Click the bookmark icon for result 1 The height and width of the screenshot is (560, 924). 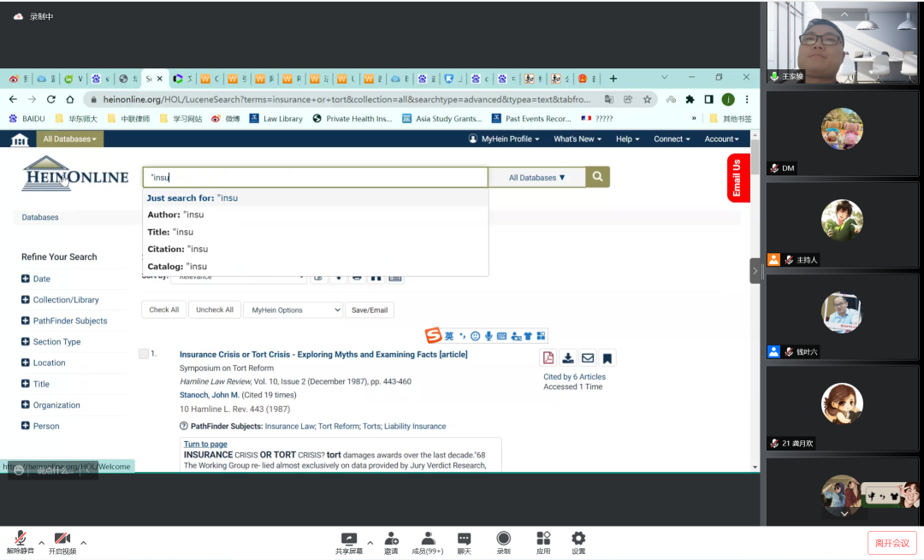pos(607,358)
